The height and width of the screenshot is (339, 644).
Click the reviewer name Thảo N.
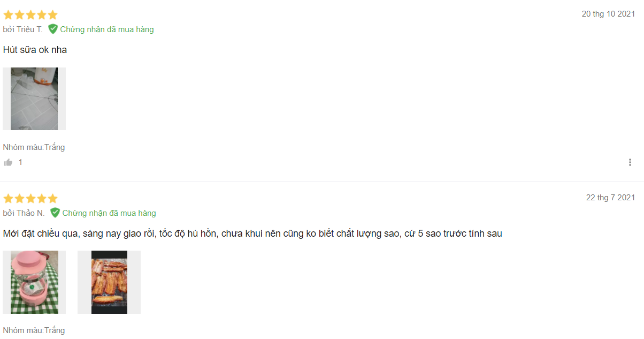tap(30, 213)
